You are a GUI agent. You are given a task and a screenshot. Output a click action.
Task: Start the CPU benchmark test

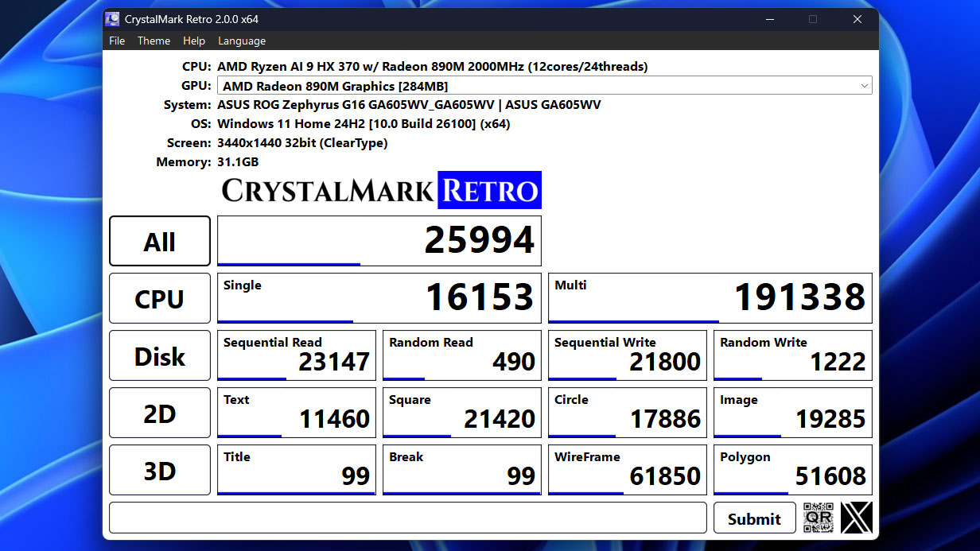(x=160, y=299)
